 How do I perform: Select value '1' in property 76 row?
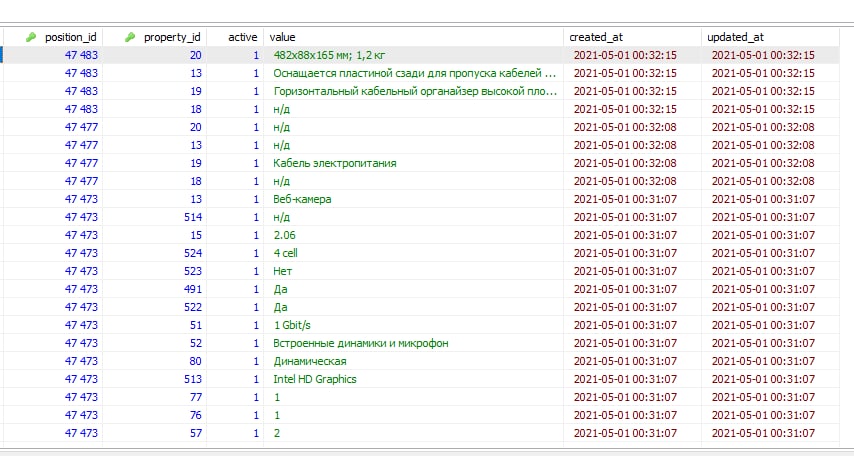point(413,415)
